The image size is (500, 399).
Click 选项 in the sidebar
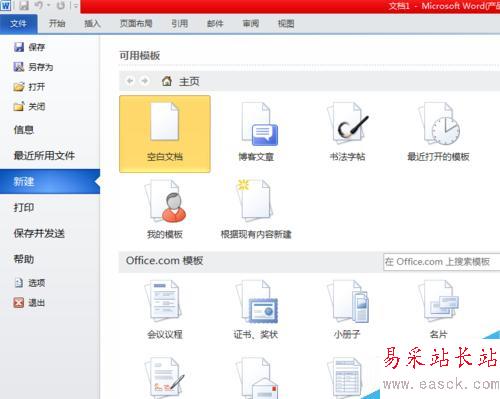30,283
